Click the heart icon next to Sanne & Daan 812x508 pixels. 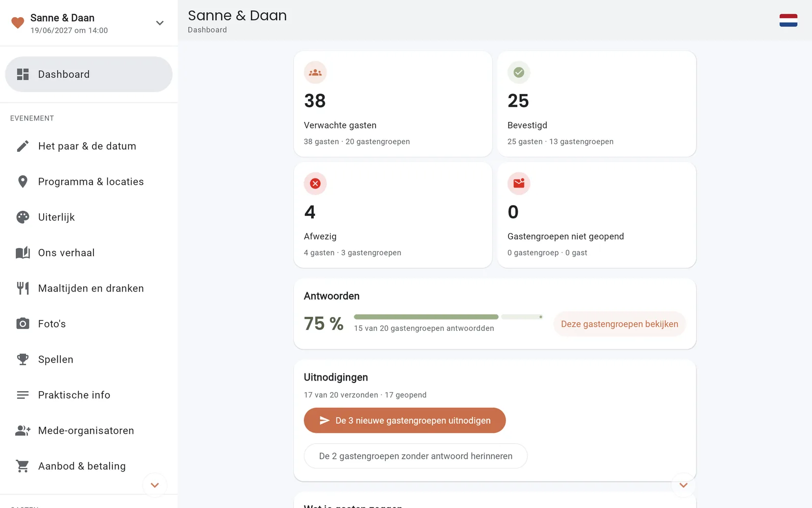18,23
